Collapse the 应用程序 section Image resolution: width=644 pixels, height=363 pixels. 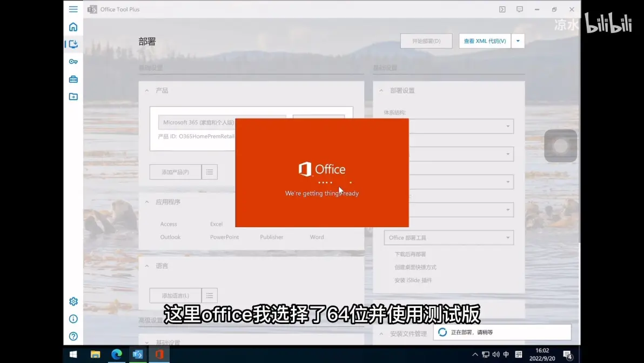click(147, 202)
